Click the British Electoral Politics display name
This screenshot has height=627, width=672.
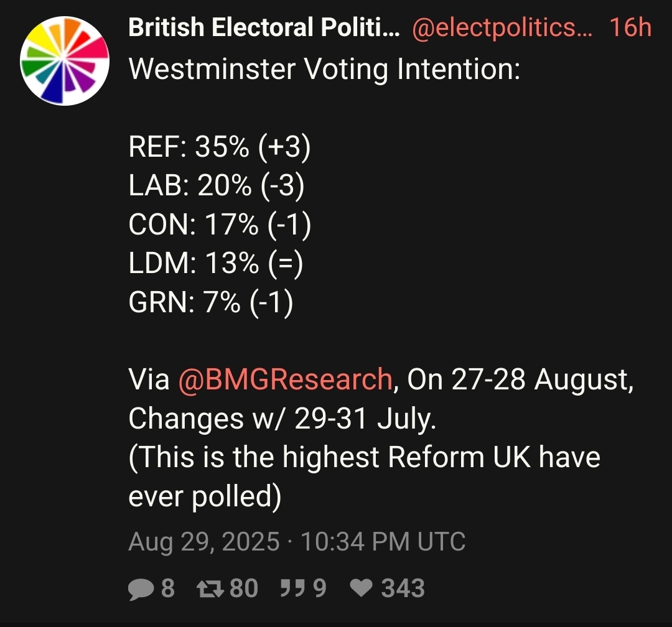pyautogui.click(x=264, y=27)
